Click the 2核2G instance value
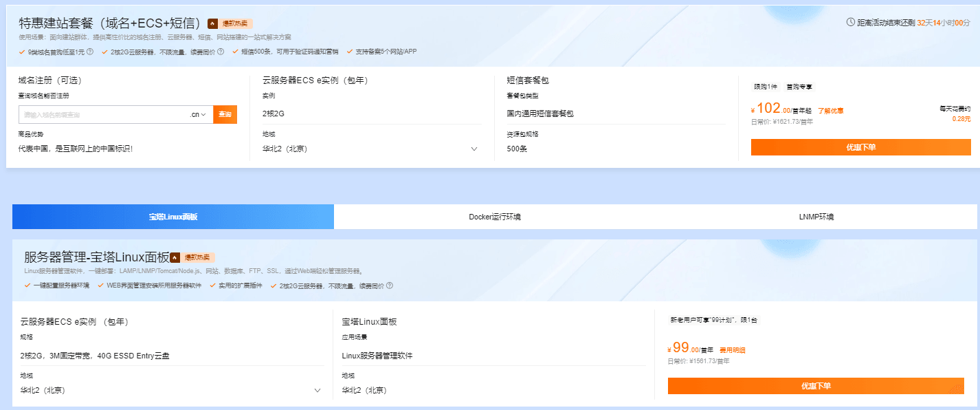The width and height of the screenshot is (980, 410). [x=274, y=114]
